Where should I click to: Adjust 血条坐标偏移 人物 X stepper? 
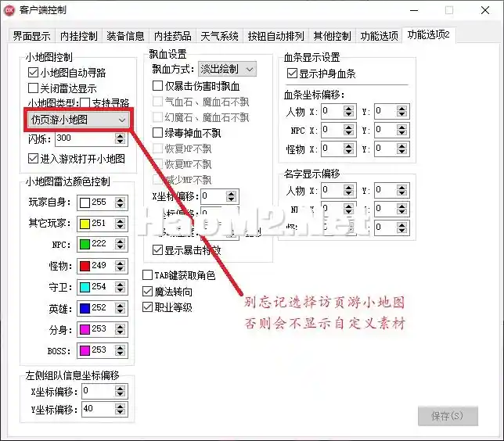tap(349, 112)
